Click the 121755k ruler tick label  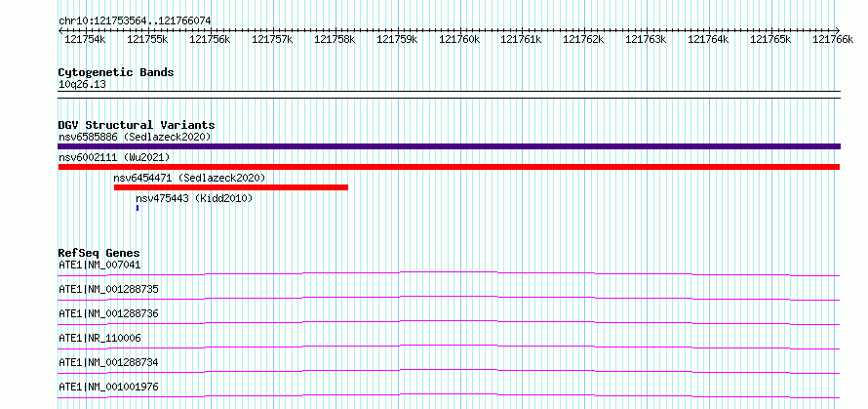[147, 39]
